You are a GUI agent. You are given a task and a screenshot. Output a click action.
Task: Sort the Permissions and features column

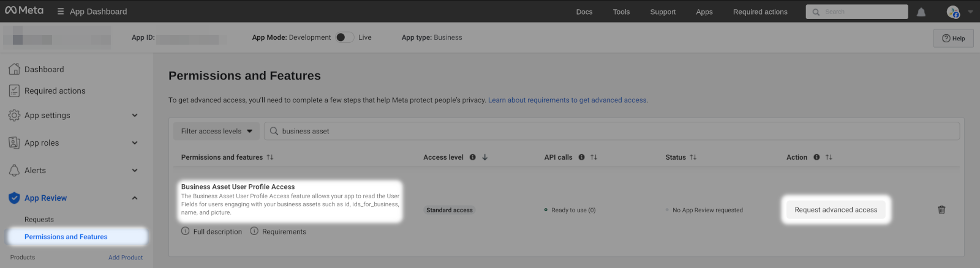click(x=269, y=157)
